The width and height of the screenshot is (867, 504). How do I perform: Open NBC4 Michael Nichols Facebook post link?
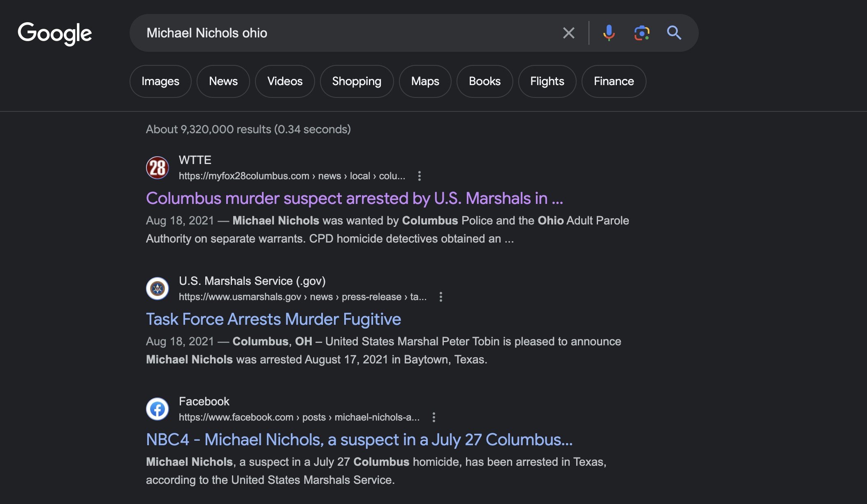pos(359,440)
